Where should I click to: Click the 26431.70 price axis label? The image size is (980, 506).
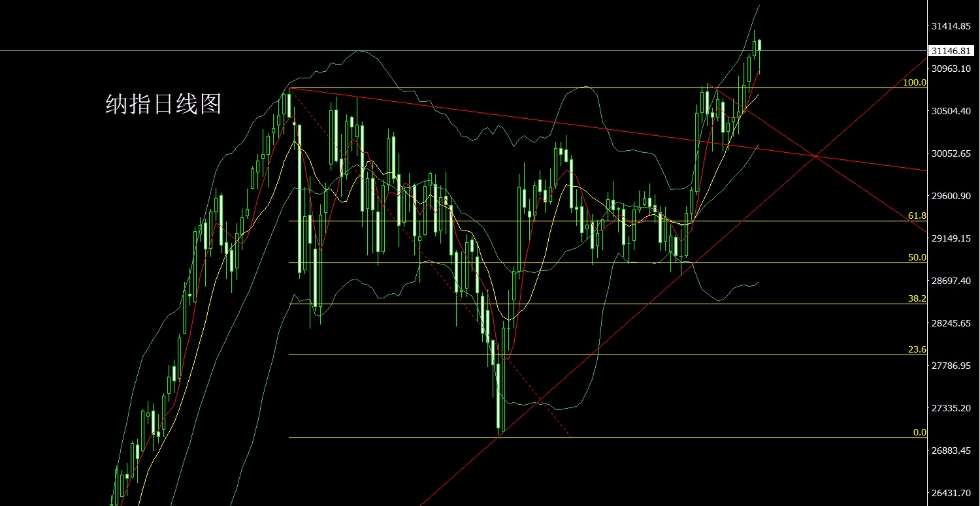pos(951,493)
